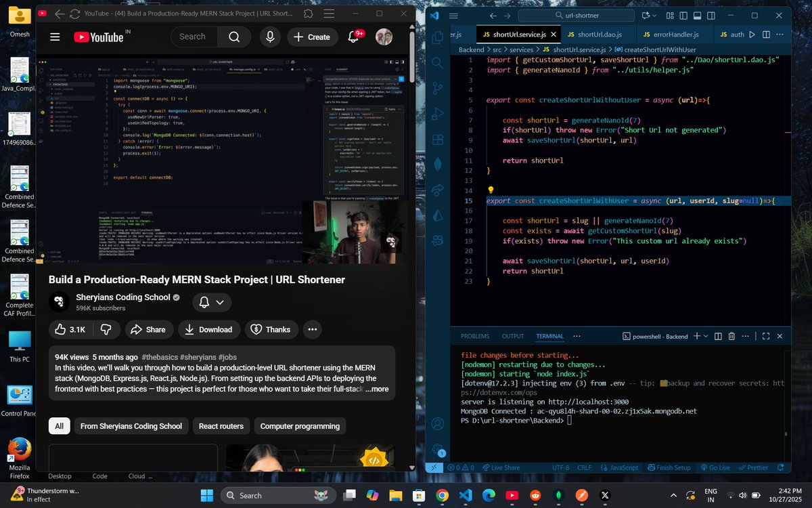Click the Download button under the video
This screenshot has height=508, width=812.
(x=209, y=329)
